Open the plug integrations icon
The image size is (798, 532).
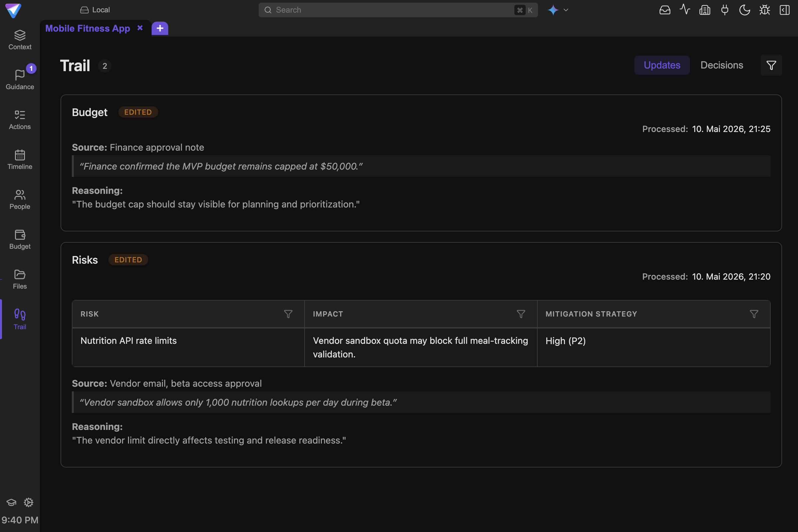tap(725, 10)
